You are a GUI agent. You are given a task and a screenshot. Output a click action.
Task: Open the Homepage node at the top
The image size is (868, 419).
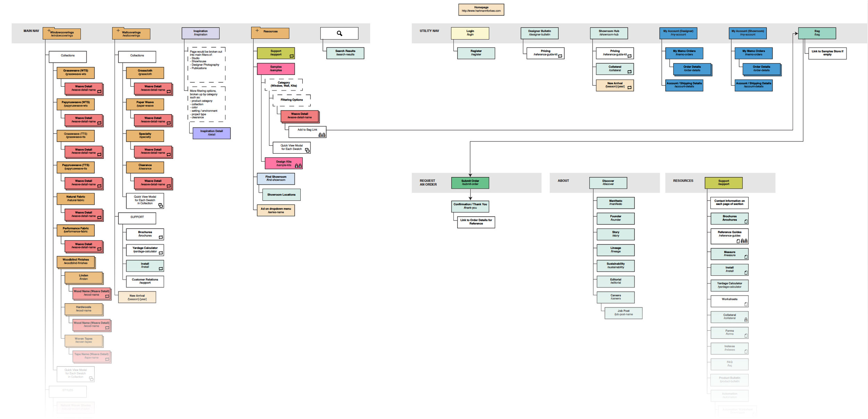coord(482,9)
